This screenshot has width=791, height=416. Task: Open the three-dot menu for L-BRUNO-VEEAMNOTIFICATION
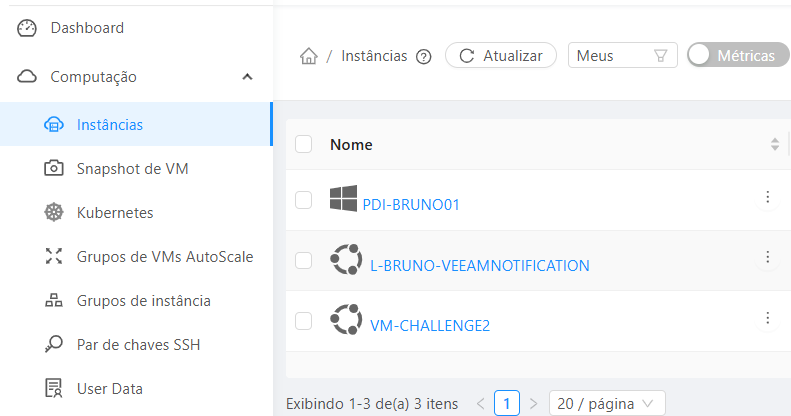767,257
